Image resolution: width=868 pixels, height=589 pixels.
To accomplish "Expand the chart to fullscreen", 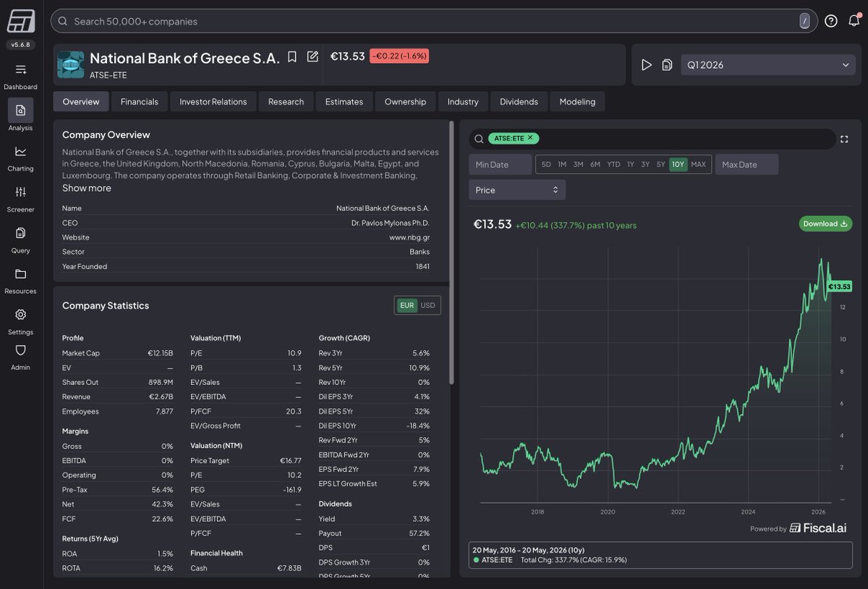I will [844, 139].
